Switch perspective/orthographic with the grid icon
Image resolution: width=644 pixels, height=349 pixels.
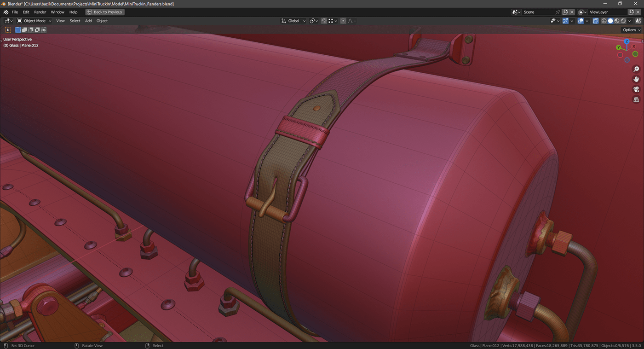636,99
